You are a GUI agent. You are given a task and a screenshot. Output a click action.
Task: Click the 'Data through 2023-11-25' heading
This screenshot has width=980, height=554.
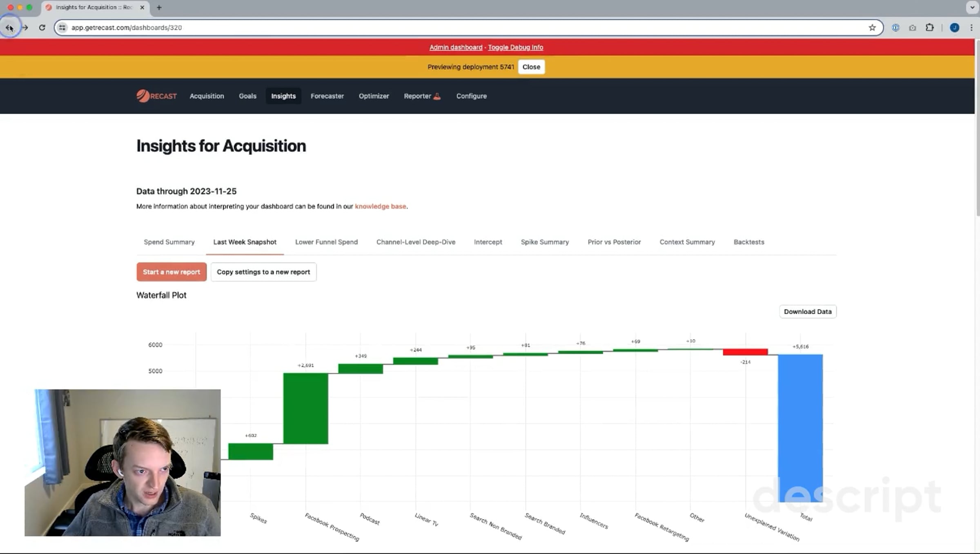[186, 191]
